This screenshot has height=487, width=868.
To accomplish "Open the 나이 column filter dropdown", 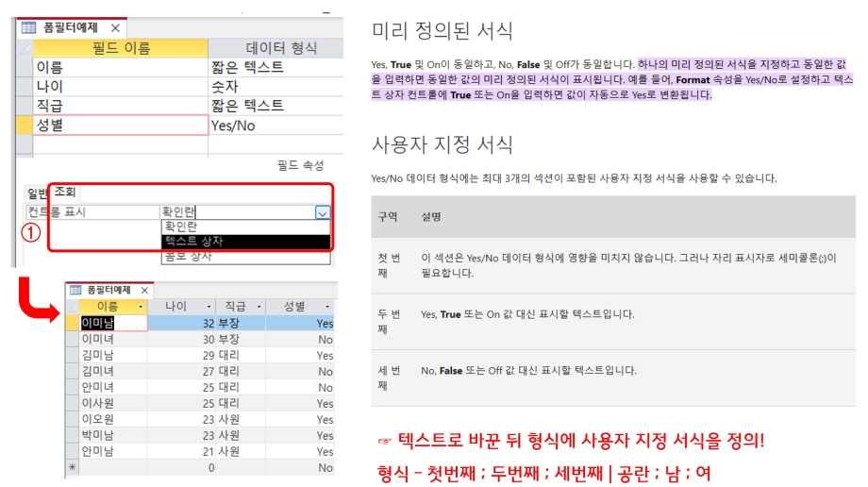I will 208,307.
